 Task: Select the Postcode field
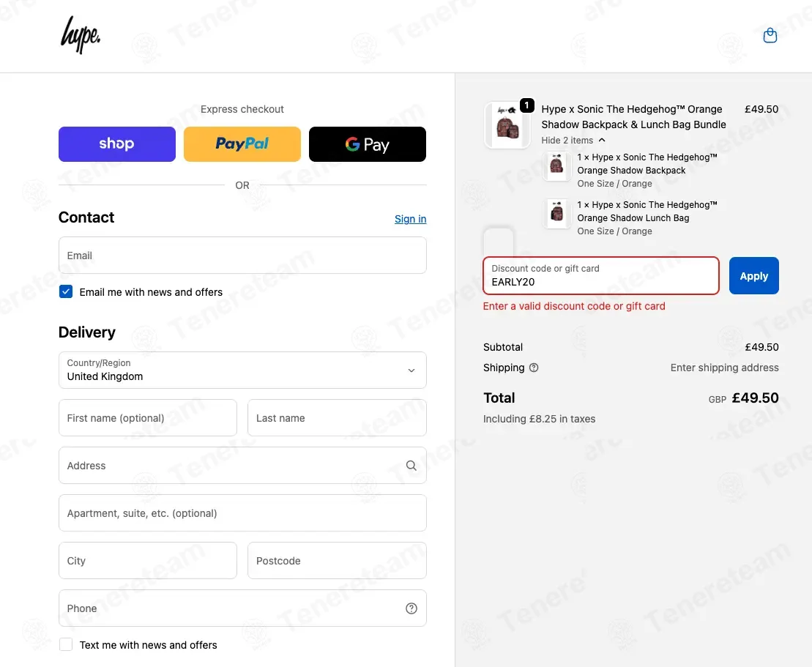click(337, 561)
